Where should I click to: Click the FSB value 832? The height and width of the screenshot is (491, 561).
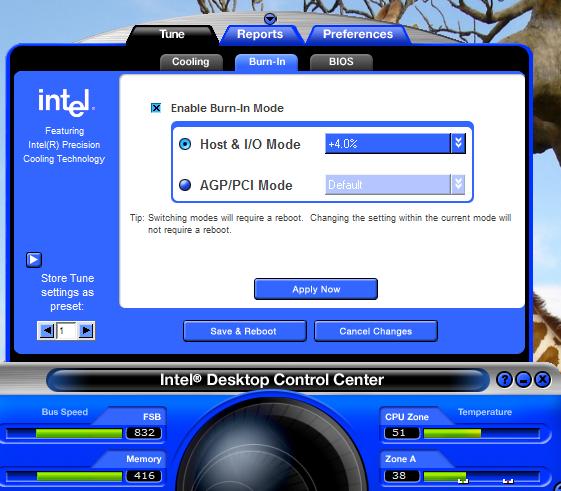point(144,433)
